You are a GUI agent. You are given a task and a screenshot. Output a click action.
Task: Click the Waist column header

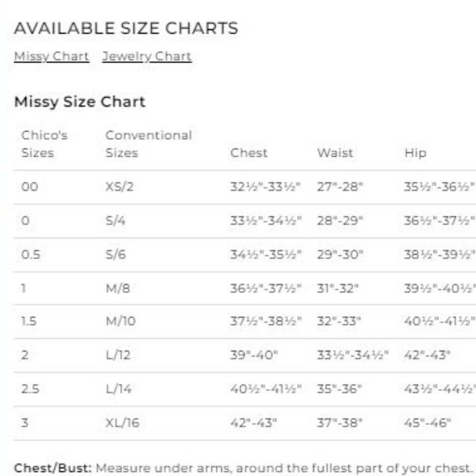click(335, 153)
